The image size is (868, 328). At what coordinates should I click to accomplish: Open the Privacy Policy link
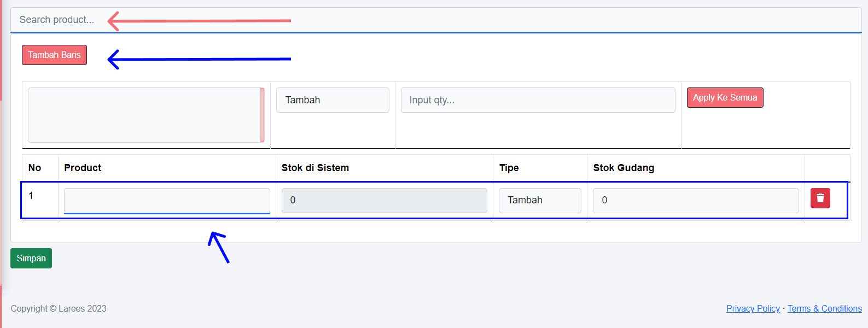753,308
